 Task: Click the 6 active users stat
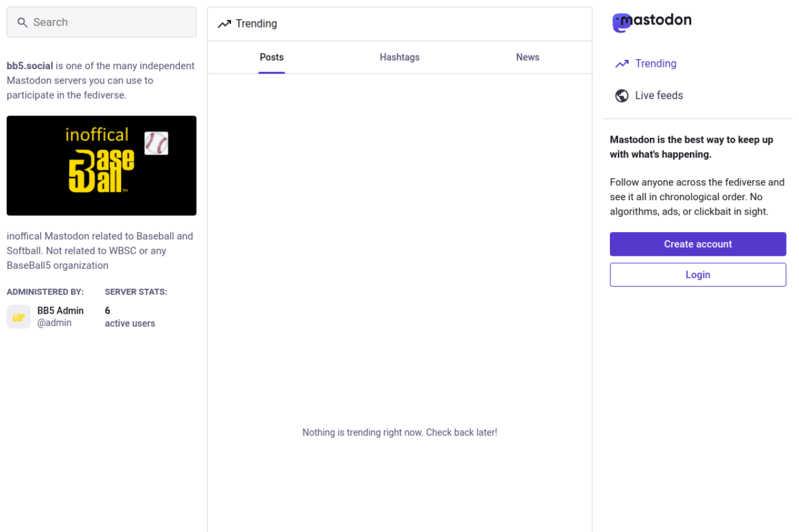click(x=130, y=317)
